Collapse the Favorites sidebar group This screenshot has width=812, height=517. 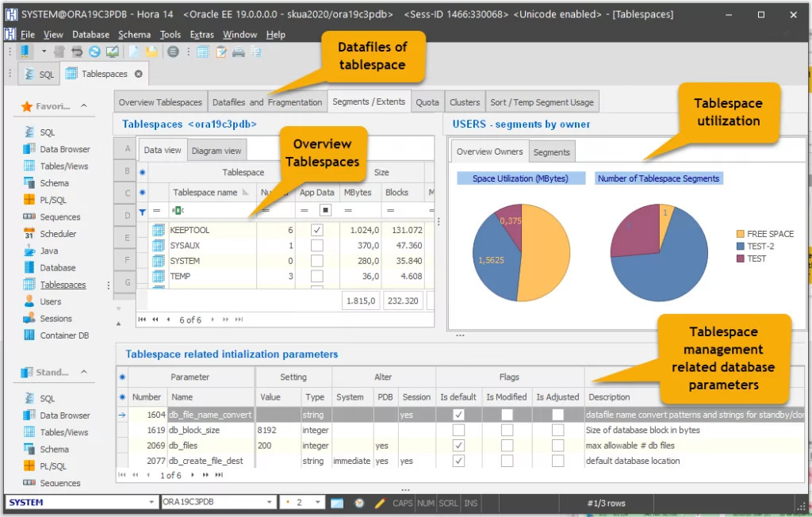[x=84, y=105]
